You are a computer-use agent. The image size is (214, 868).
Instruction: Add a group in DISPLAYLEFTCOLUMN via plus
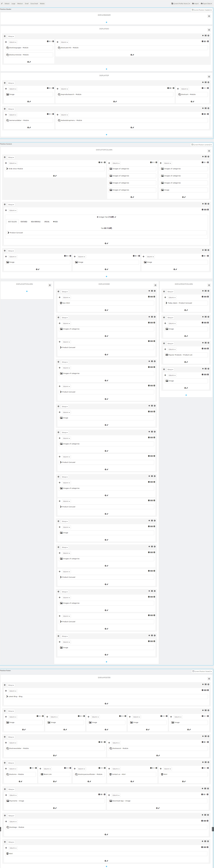pyautogui.click(x=27, y=291)
